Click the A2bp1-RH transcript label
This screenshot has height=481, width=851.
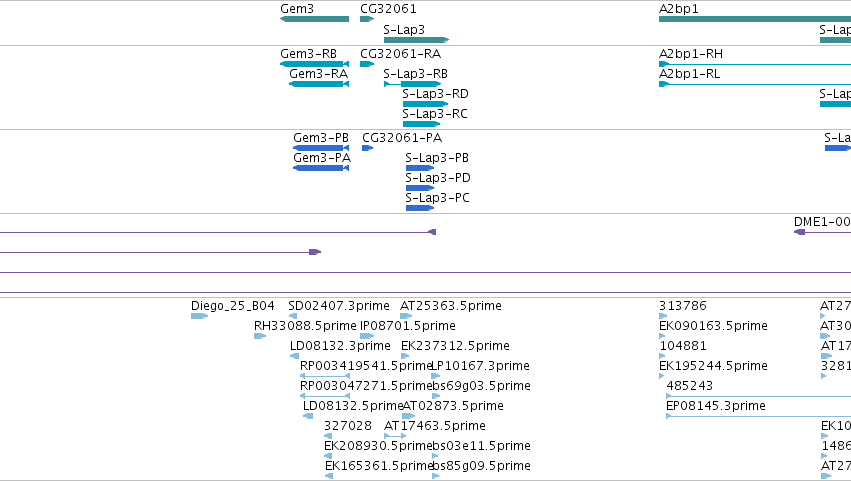pos(690,54)
